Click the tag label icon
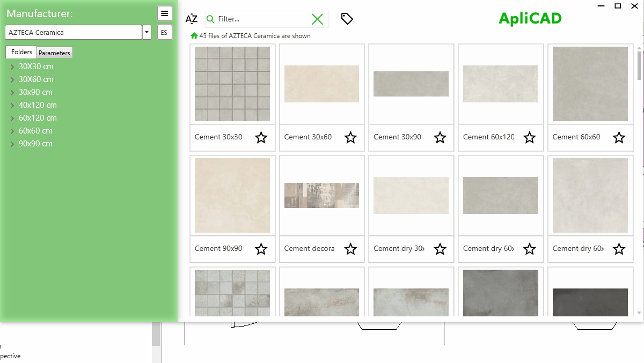The width and height of the screenshot is (644, 363). pos(347,19)
